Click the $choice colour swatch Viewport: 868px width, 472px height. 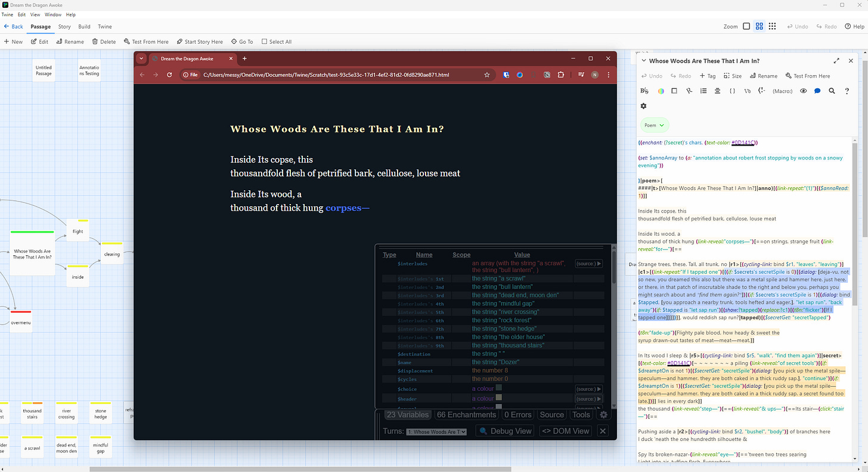coord(499,388)
